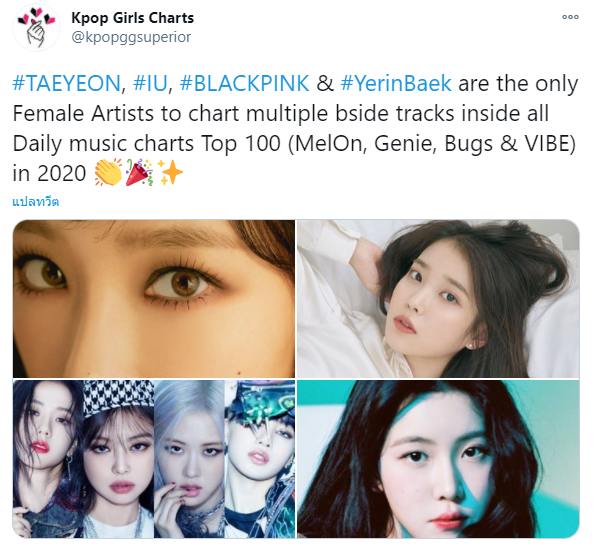594x545 pixels.
Task: Click the collage panel with green embellished cap
Action: [259, 459]
